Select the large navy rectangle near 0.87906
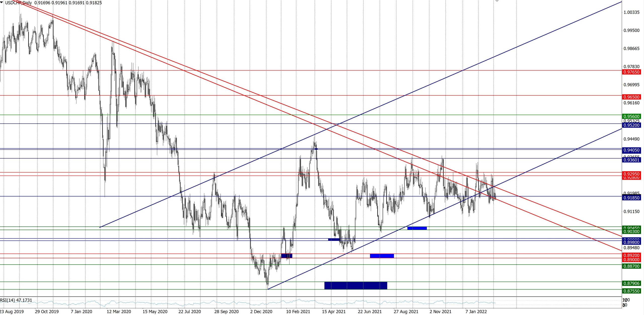644x315 pixels. click(355, 285)
